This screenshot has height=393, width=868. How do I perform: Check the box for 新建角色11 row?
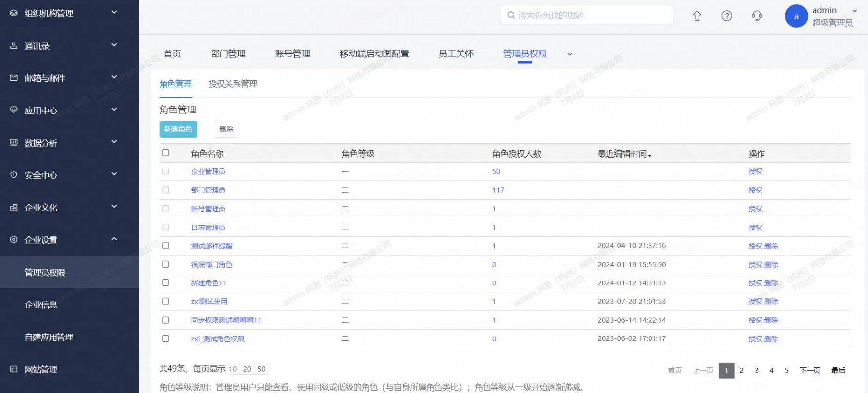165,282
